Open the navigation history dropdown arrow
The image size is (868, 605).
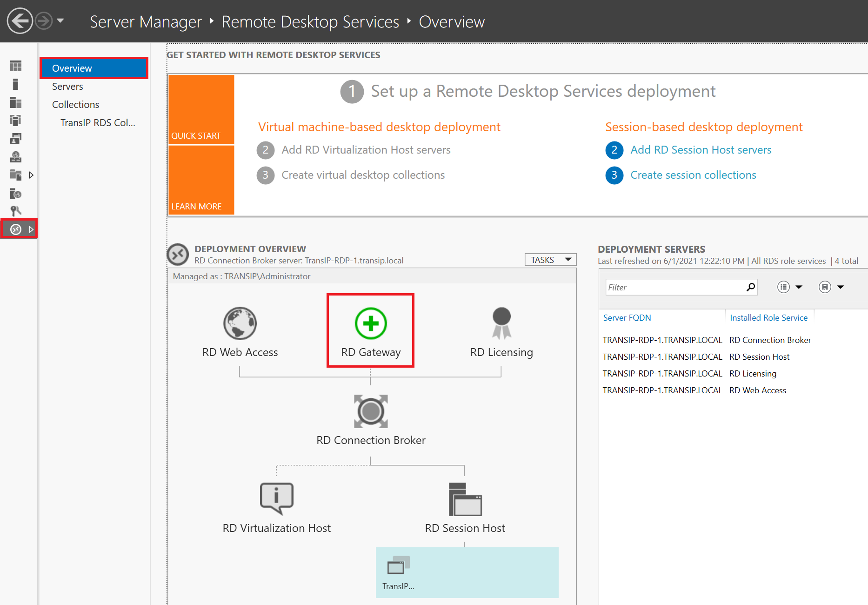click(x=60, y=21)
